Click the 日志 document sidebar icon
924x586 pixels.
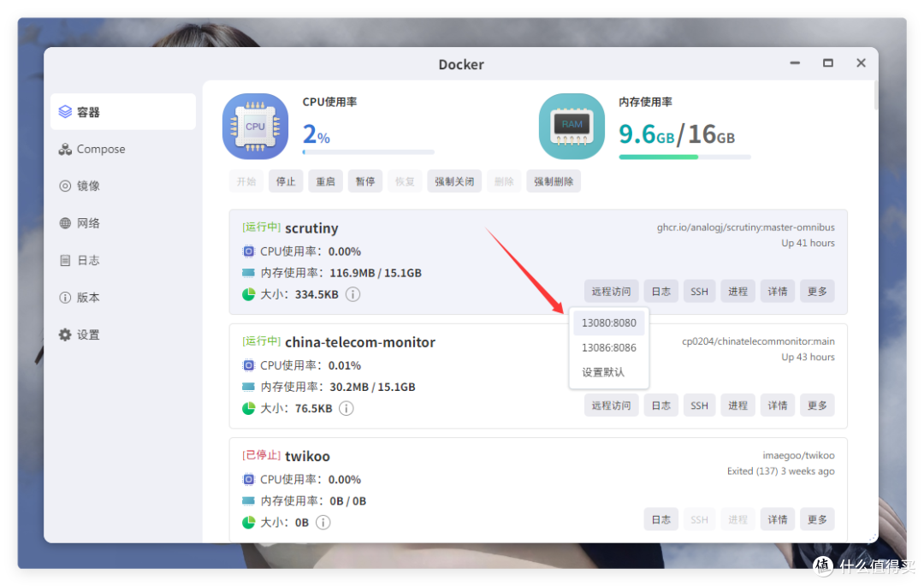pos(65,260)
